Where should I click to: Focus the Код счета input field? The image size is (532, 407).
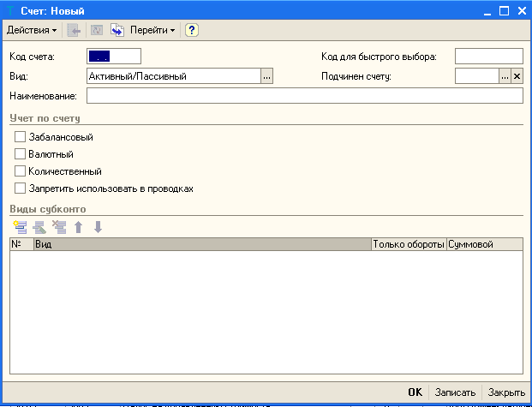pos(114,57)
